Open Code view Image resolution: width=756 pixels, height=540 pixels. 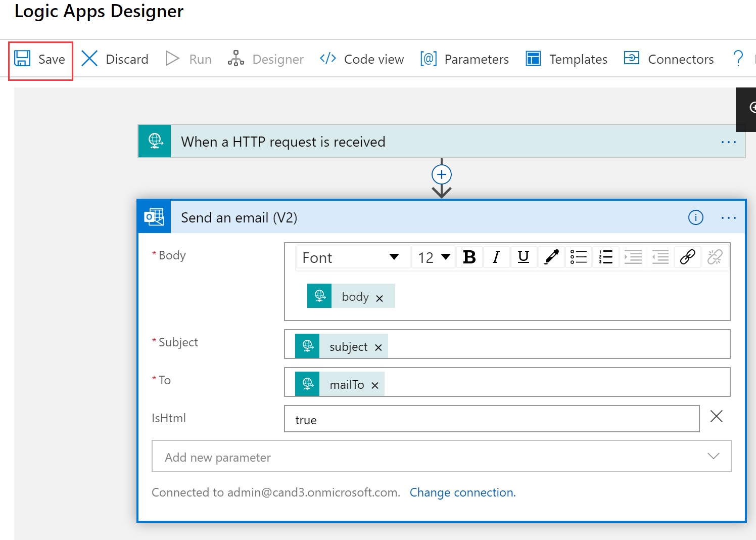362,59
